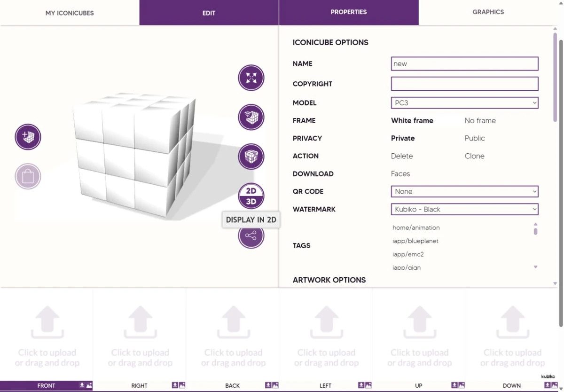Screen dimensions: 564x392
Task: Open the MY ICONICUBES tab
Action: 70,13
